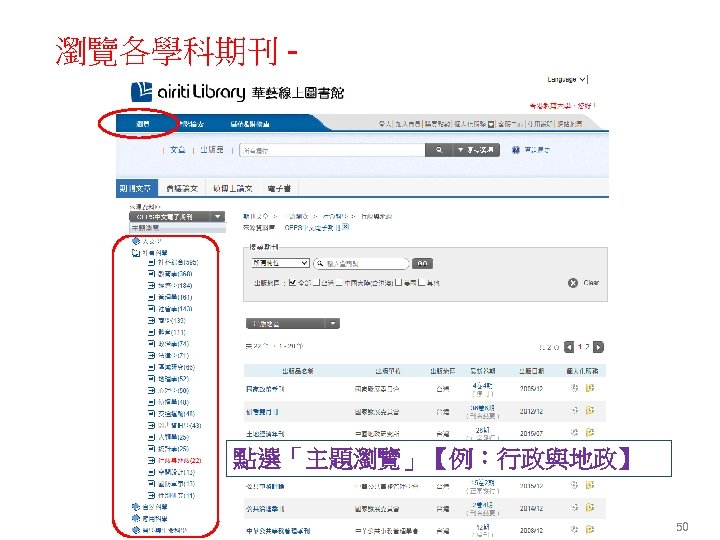Switch to the 碩博士論文 tab
Screen dimensions: 720x540
coord(232,188)
